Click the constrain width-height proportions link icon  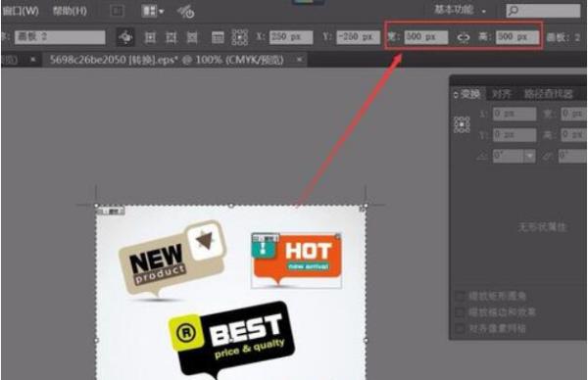[x=464, y=37]
